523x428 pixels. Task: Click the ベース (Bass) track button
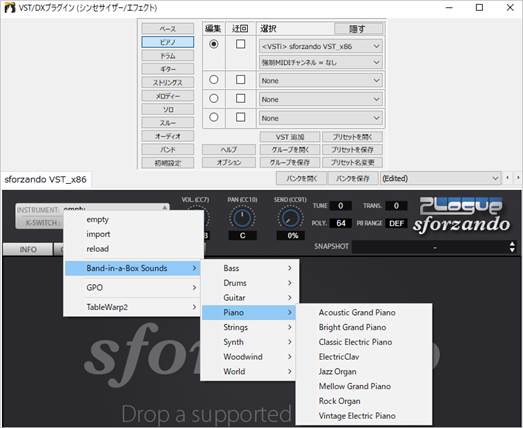point(167,29)
